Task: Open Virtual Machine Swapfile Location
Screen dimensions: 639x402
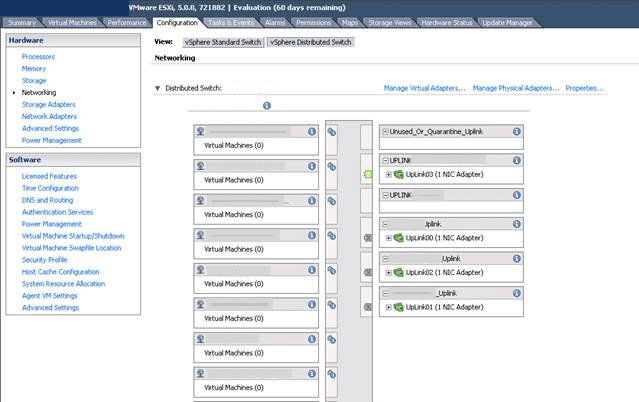Action: [x=71, y=248]
